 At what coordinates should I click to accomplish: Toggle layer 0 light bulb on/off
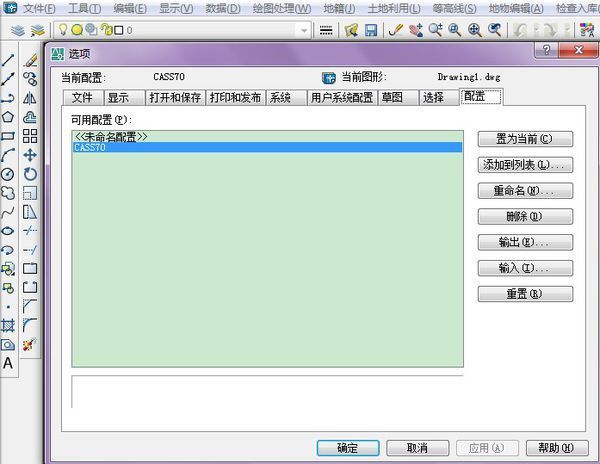(64, 30)
